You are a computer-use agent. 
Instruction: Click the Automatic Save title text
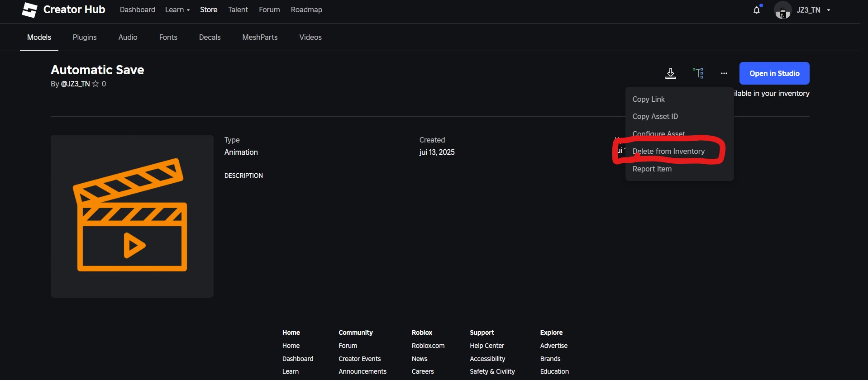click(97, 70)
